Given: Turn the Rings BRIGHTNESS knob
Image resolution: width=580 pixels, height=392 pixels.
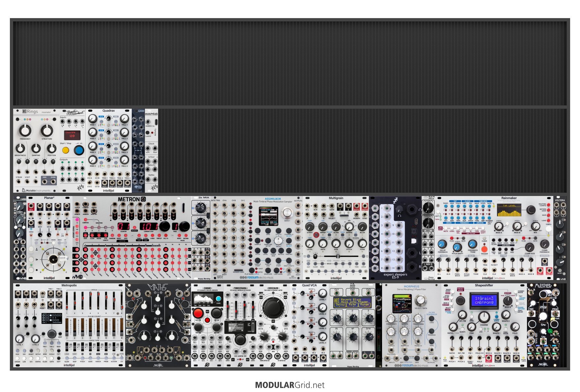Looking at the screenshot, I should point(20,149).
